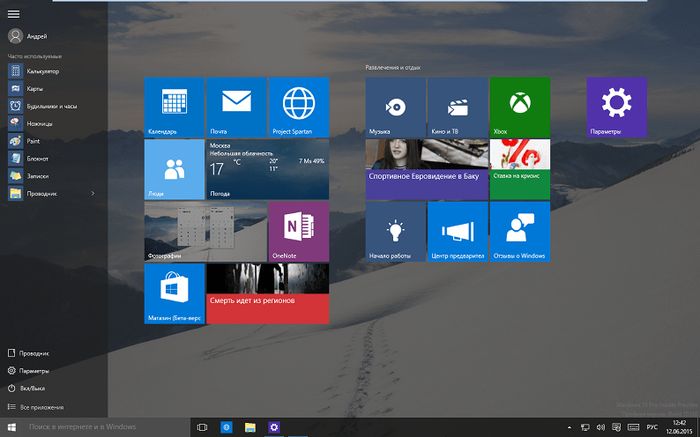
Task: Open the Project Spartan taskbar icon
Action: pyautogui.click(x=226, y=427)
